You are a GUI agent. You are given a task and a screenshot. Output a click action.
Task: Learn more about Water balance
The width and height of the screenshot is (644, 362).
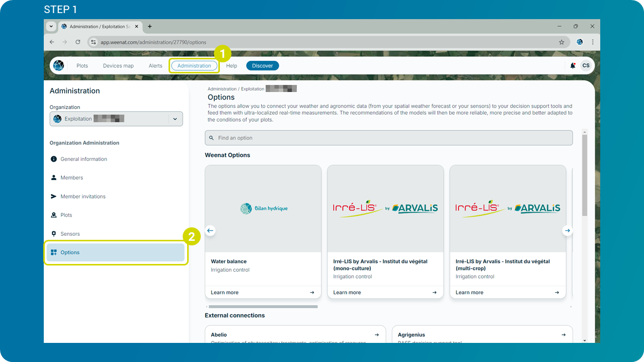click(x=224, y=293)
